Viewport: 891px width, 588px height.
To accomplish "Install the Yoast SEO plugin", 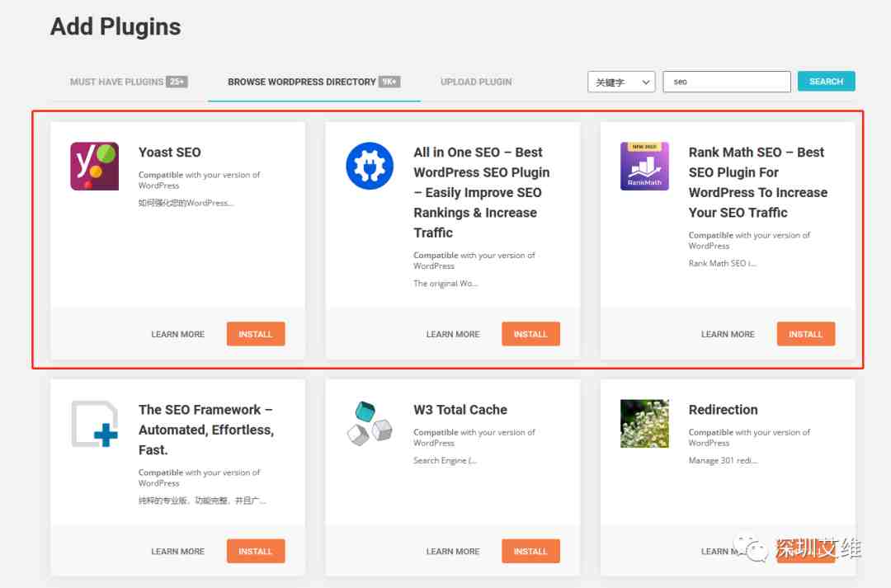I will point(256,334).
